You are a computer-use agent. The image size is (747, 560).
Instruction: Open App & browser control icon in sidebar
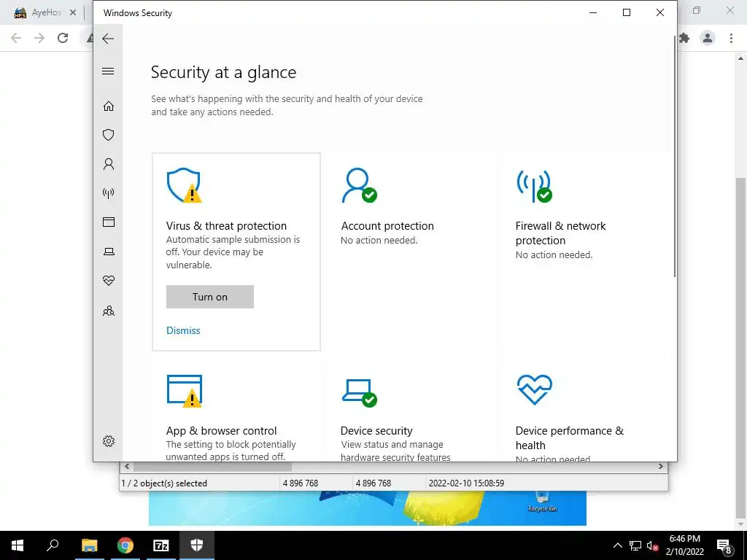109,222
